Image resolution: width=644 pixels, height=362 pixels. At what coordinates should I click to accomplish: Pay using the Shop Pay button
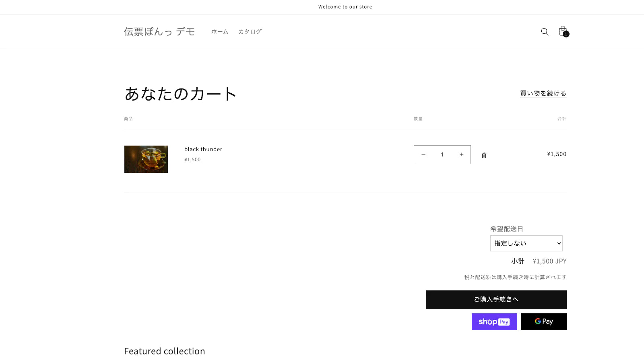(x=494, y=322)
